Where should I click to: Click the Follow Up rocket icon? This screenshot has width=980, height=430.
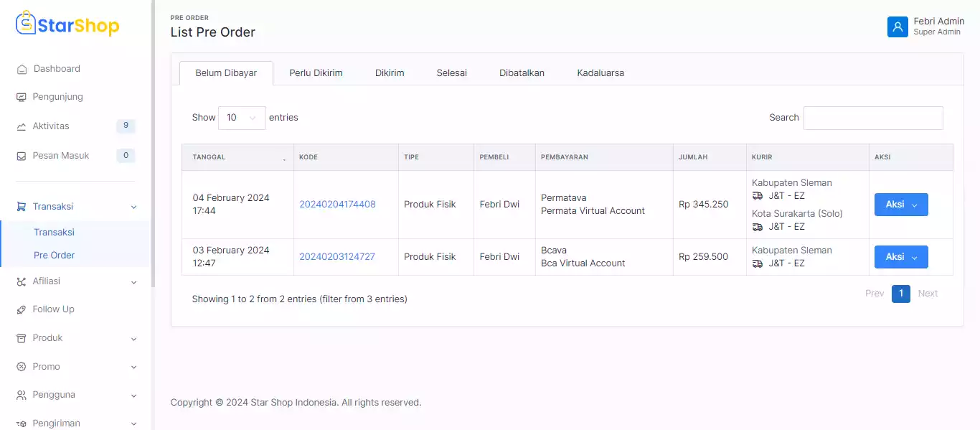click(22, 309)
